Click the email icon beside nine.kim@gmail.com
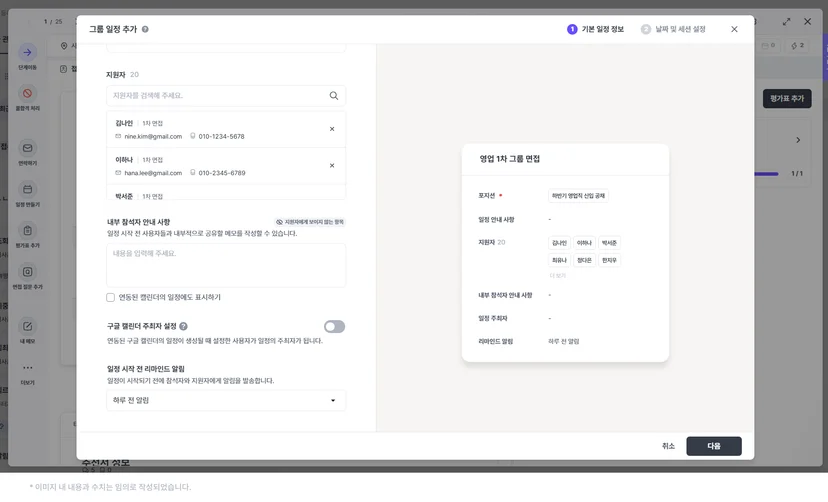828x502 pixels. point(118,136)
